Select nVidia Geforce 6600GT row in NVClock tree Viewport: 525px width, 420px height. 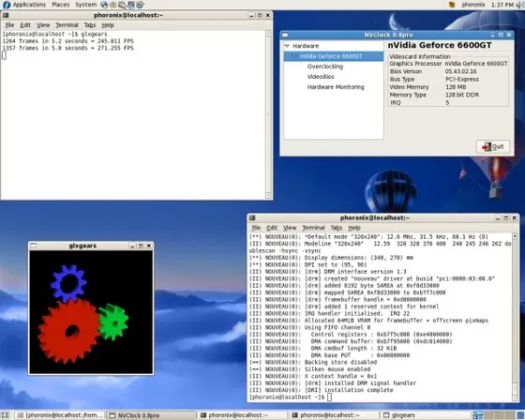[334, 56]
